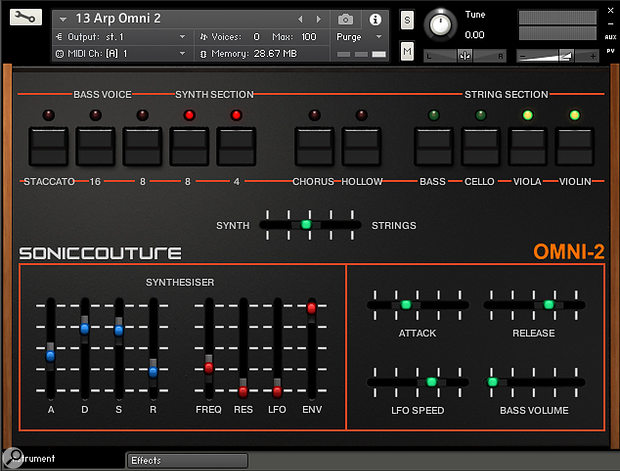Image resolution: width=620 pixels, height=471 pixels.
Task: Click the ENV slider handle
Action: 312,308
